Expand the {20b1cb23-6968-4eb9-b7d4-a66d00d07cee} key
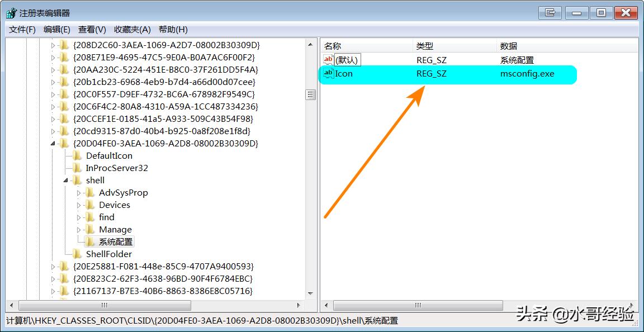The image size is (644, 332). point(53,82)
